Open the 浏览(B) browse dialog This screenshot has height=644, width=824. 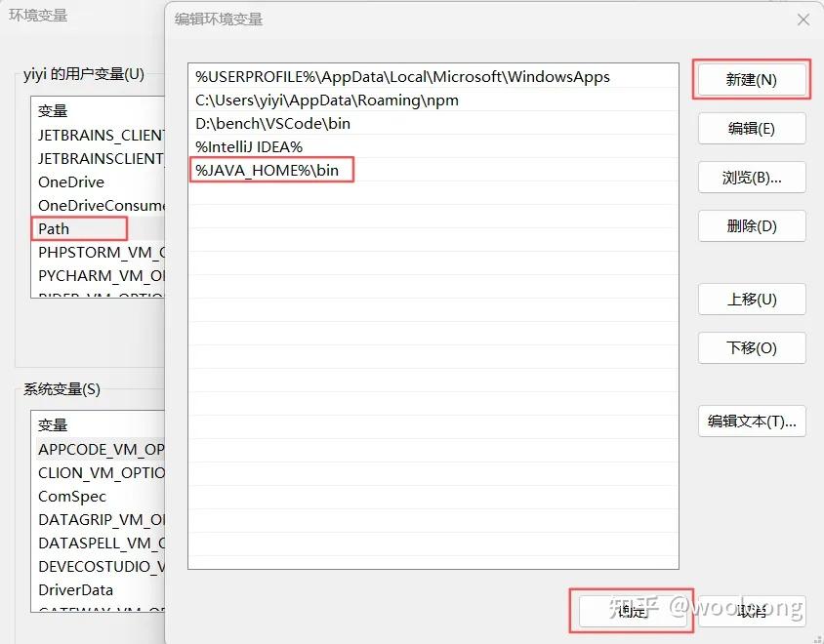click(x=751, y=177)
